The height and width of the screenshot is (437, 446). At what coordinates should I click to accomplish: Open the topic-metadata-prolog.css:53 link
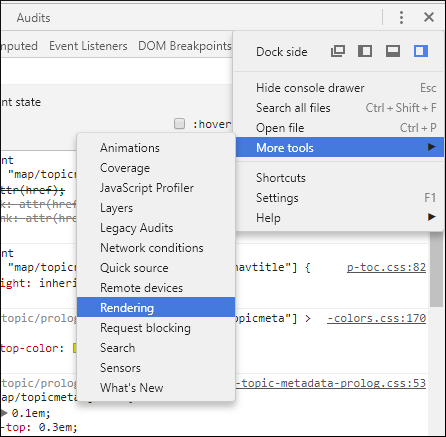click(331, 383)
